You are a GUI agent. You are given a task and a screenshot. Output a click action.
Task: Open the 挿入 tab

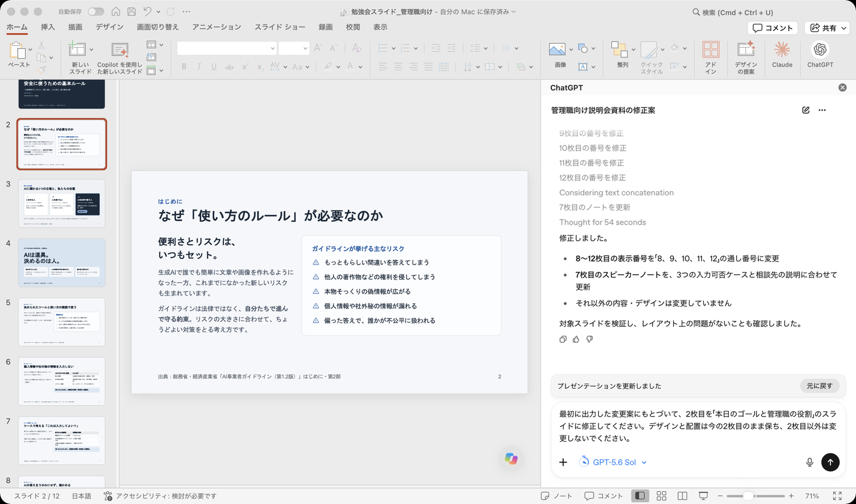click(x=48, y=27)
